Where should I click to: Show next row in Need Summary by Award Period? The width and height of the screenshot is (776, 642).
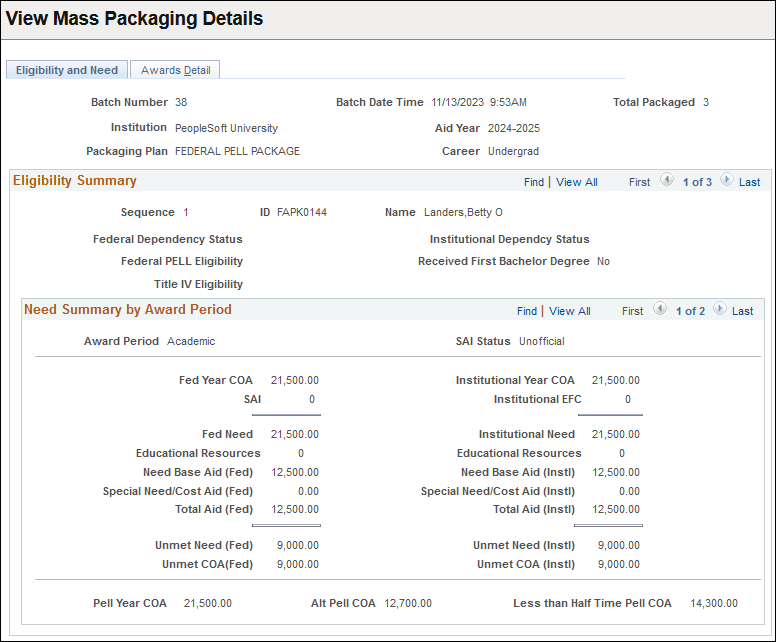point(719,310)
